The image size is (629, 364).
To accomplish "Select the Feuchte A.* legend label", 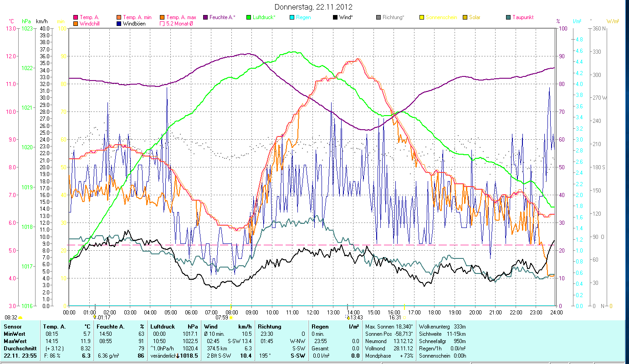I will click(x=221, y=17).
